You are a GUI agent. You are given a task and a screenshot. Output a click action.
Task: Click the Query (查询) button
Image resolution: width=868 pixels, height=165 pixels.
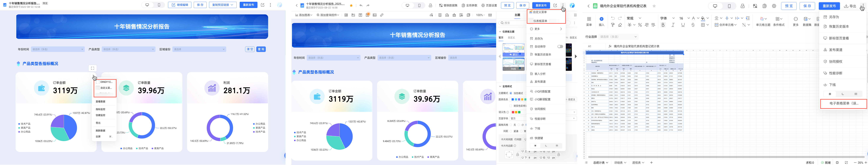(x=261, y=49)
